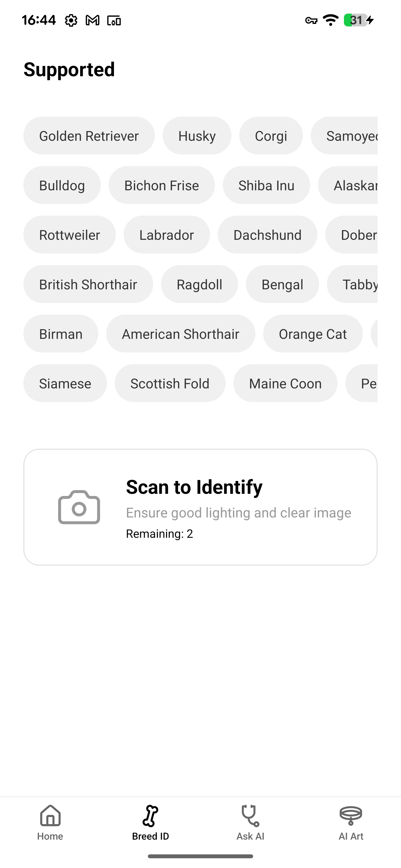Select the Husky breed chip

coord(197,136)
